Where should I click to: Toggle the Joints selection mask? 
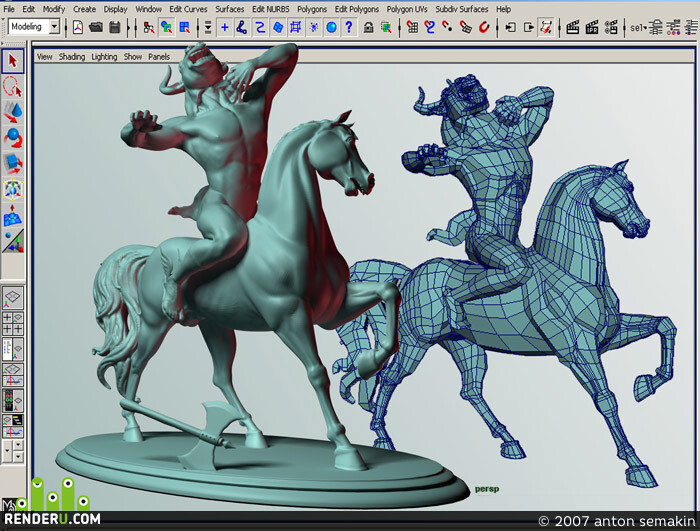pos(242,28)
